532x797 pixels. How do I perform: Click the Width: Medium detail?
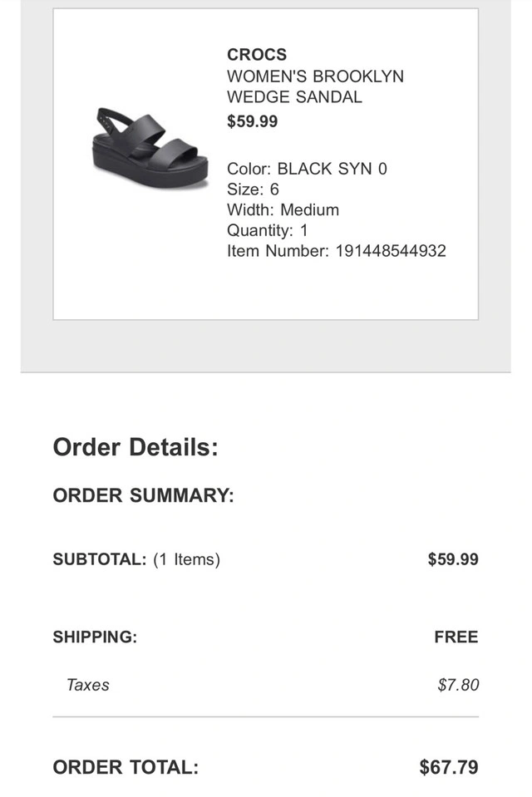click(x=283, y=210)
